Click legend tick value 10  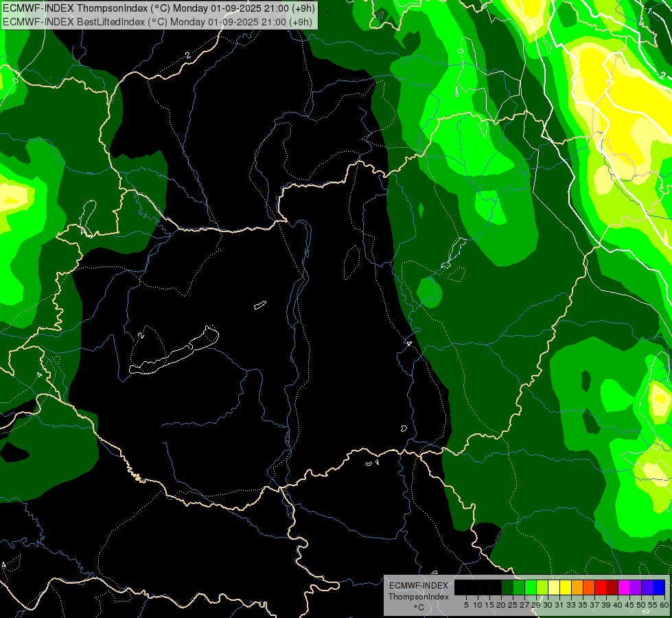click(x=478, y=605)
